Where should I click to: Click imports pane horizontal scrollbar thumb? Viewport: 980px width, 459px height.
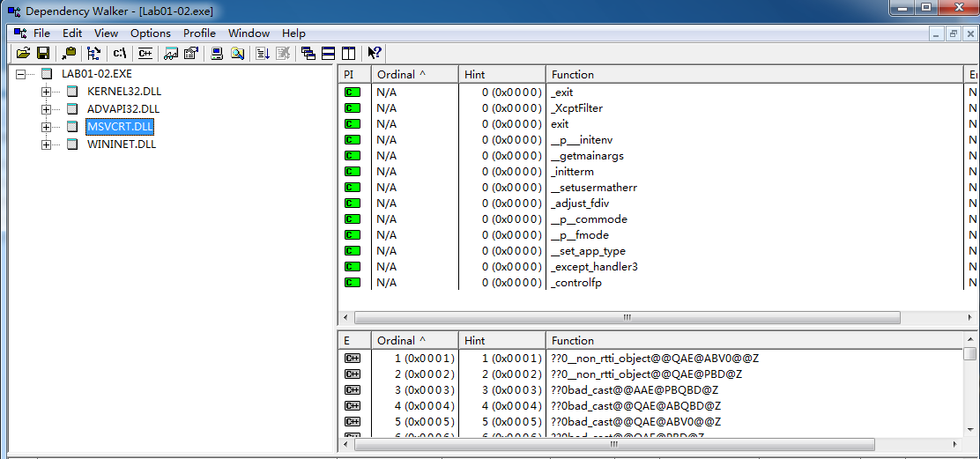click(x=627, y=317)
